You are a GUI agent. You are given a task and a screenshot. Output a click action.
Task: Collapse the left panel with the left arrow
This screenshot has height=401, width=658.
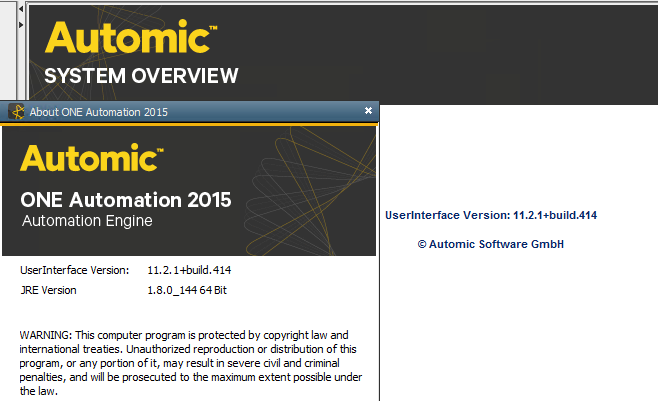pyautogui.click(x=21, y=9)
